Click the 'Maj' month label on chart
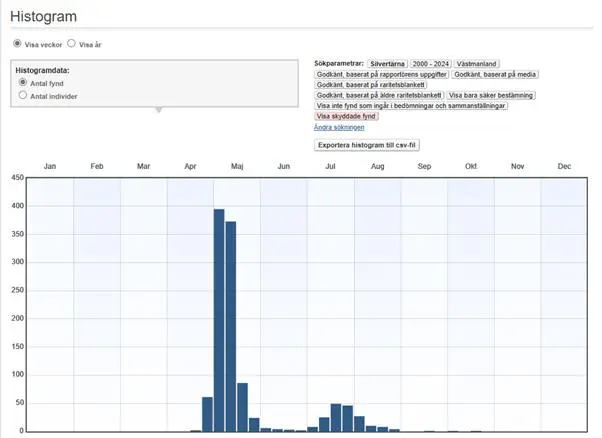Screen dimensions: 602x438 (x=237, y=166)
